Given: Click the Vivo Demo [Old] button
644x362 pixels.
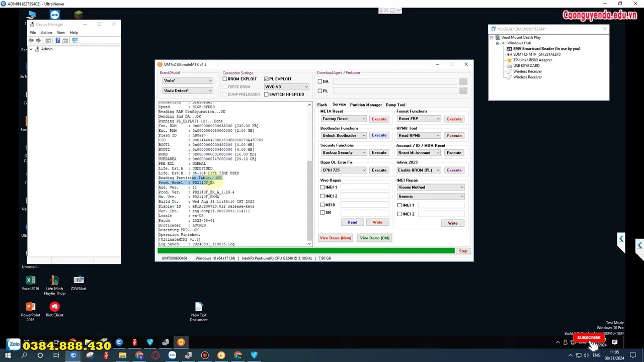Looking at the screenshot, I should click(x=374, y=238).
